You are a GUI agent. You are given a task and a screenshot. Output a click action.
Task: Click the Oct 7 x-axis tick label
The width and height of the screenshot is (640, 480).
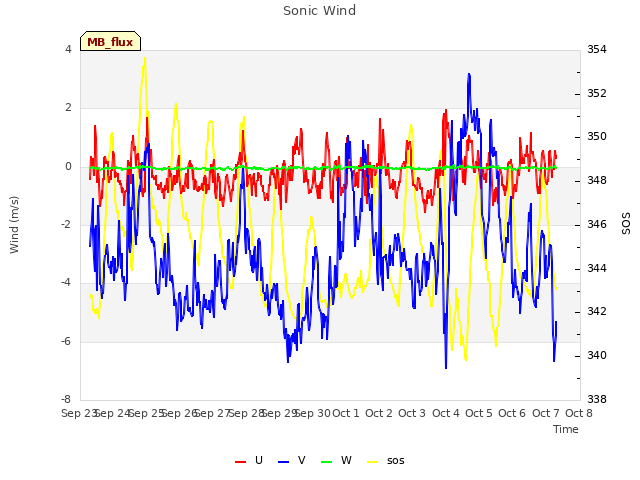point(546,413)
